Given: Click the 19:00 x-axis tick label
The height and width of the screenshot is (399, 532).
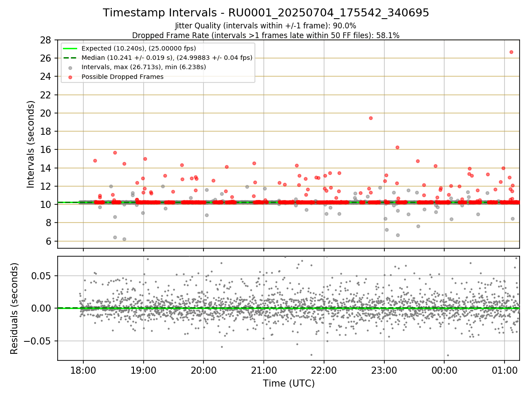Looking at the screenshot, I should (143, 370).
